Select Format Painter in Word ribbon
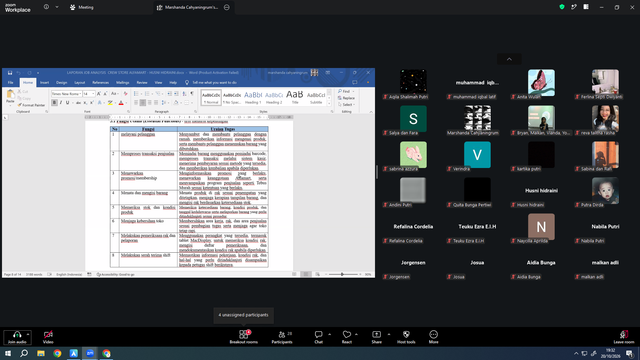Viewport: 640px width, 360px height. click(31, 105)
